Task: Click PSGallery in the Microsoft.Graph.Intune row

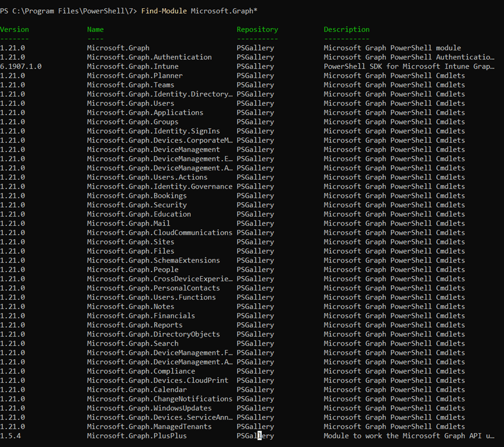Action: [x=255, y=66]
